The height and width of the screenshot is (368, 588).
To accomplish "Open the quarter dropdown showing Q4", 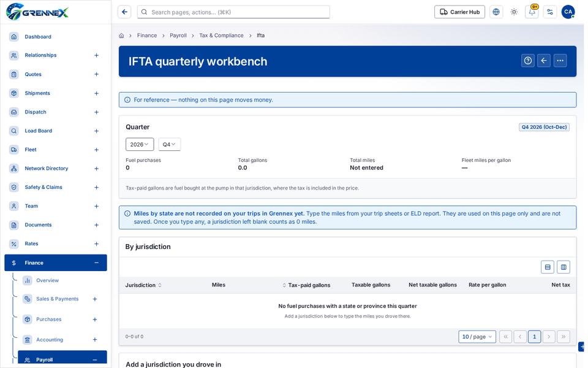I will tap(170, 144).
